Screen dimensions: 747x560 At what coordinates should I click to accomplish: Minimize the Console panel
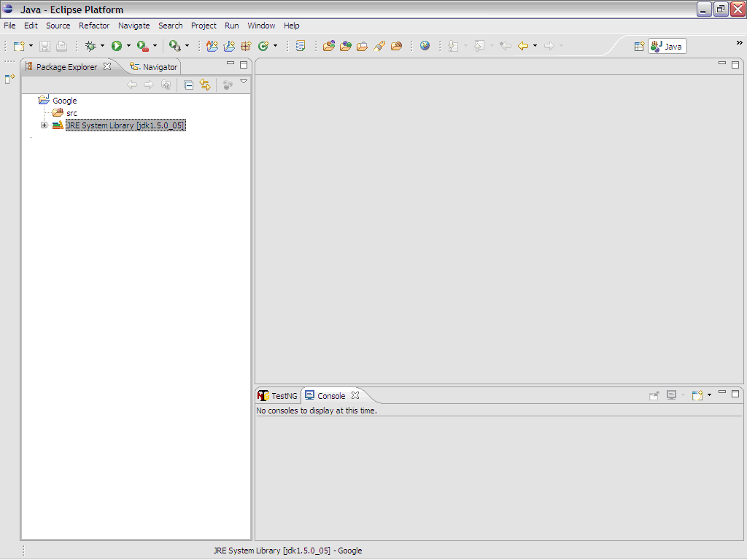click(x=722, y=392)
